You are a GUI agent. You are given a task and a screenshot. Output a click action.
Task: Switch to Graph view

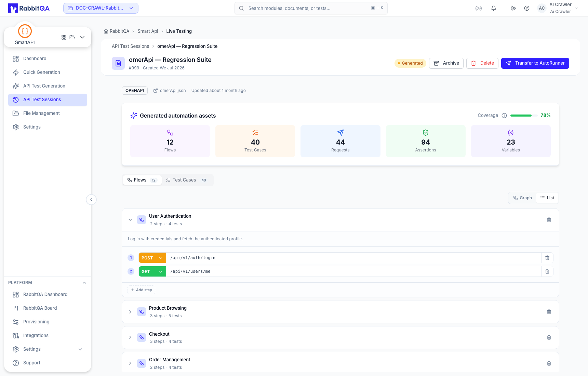click(x=522, y=198)
